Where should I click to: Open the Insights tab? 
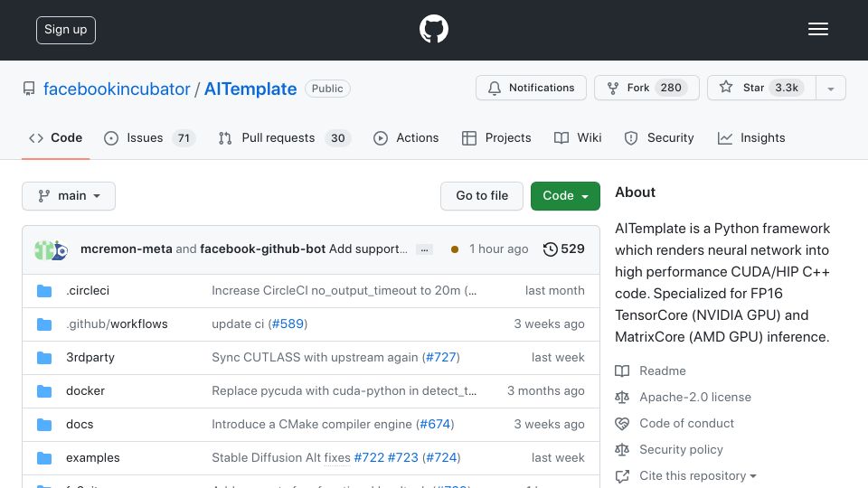[751, 137]
